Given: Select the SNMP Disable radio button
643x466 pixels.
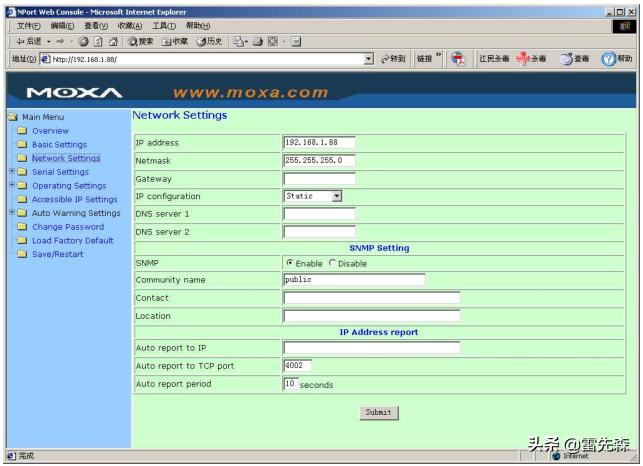Looking at the screenshot, I should coord(333,263).
